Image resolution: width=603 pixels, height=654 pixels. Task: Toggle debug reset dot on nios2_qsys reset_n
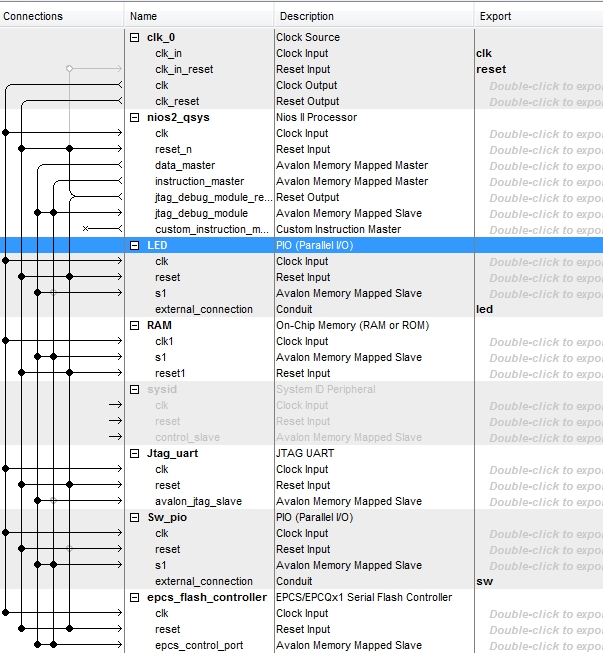tap(70, 148)
